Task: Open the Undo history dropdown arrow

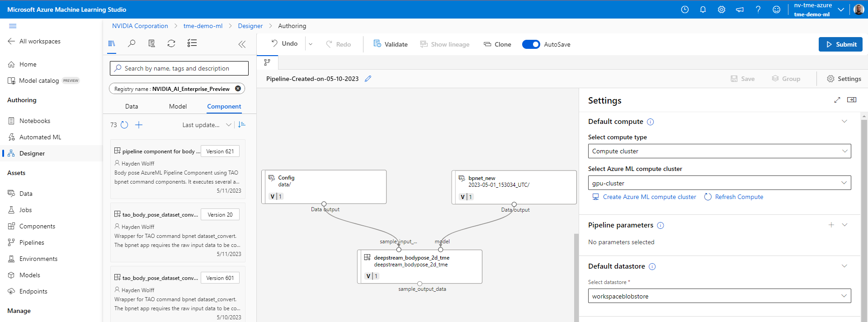Action: [311, 44]
